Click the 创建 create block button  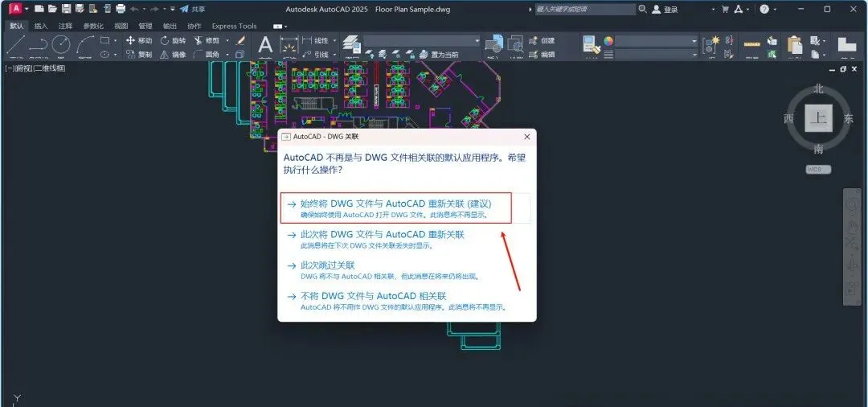pyautogui.click(x=542, y=40)
